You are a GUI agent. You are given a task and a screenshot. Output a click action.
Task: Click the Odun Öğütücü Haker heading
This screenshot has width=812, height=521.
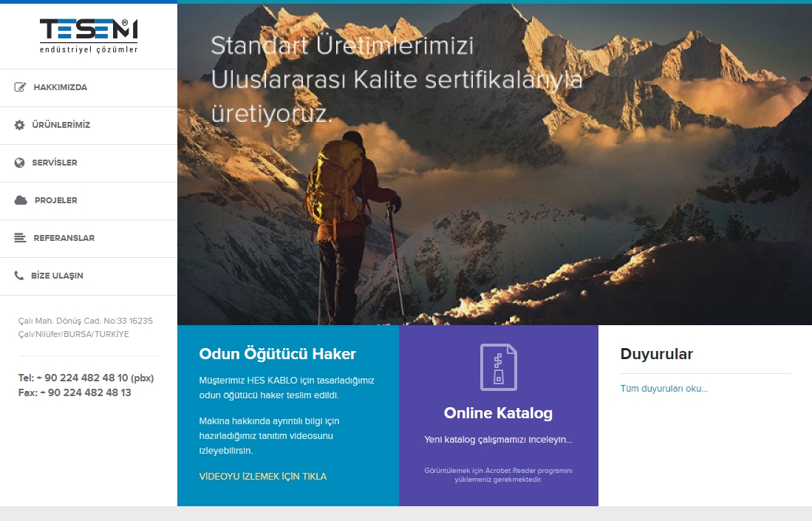tap(278, 354)
